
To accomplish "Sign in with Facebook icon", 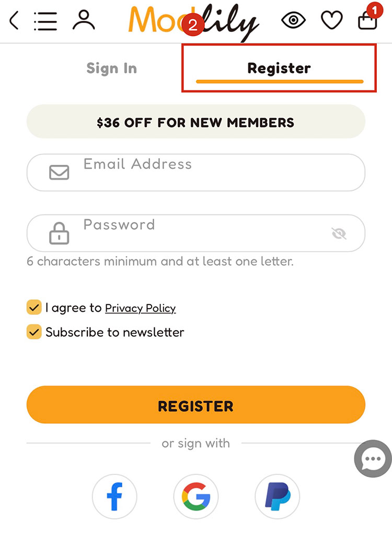I will click(x=114, y=496).
